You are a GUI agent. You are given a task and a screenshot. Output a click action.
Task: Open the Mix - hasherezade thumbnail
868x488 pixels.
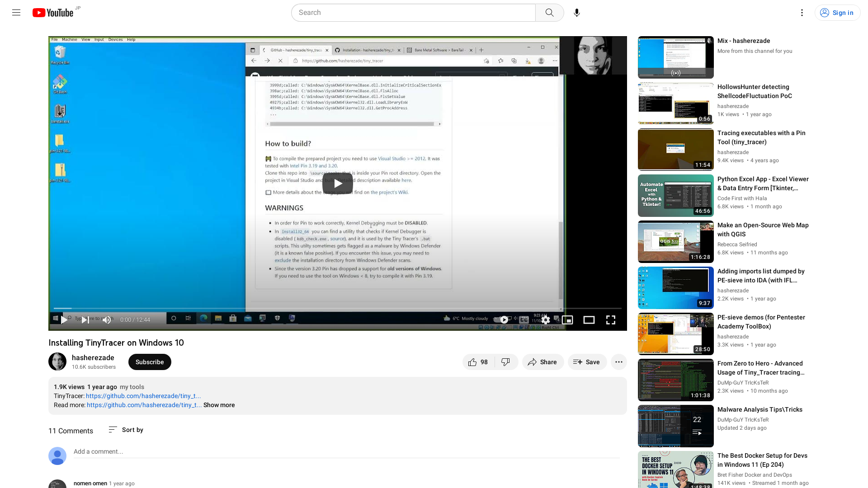(x=675, y=57)
